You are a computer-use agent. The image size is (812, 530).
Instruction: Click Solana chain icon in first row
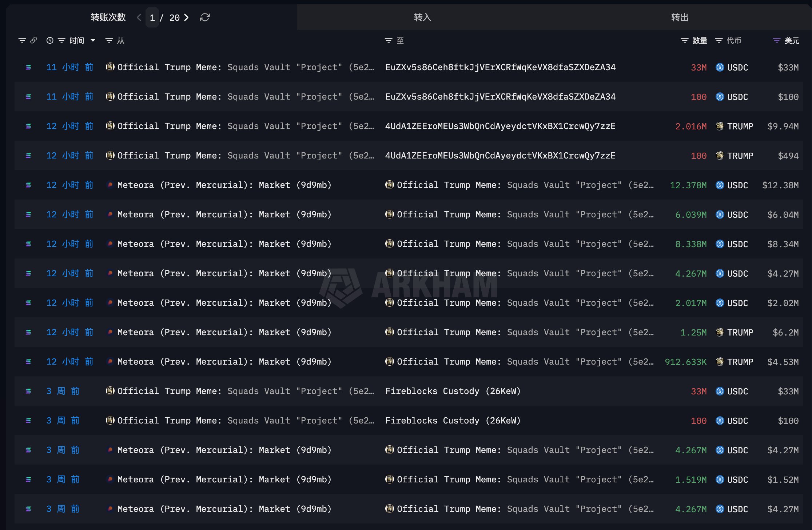pyautogui.click(x=28, y=67)
